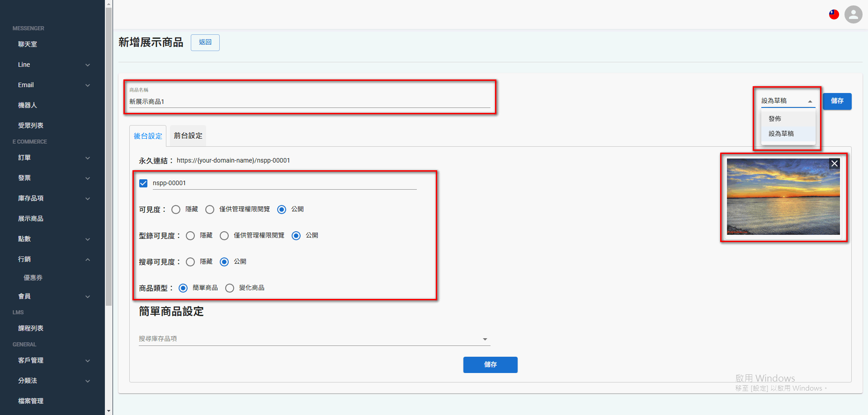Remove the sunset product image
Viewport: 868px width, 415px height.
click(x=835, y=163)
